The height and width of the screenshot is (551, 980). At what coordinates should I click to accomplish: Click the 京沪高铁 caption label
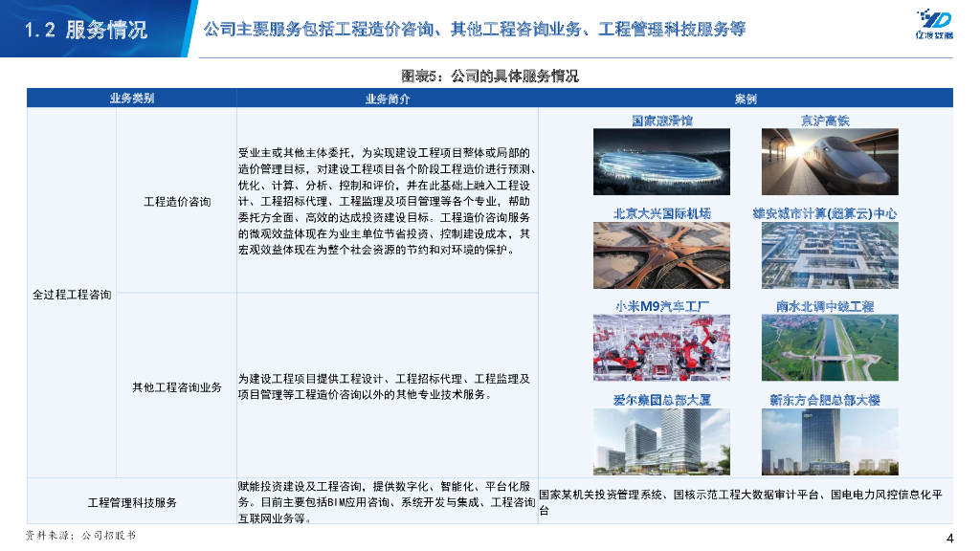(x=825, y=121)
